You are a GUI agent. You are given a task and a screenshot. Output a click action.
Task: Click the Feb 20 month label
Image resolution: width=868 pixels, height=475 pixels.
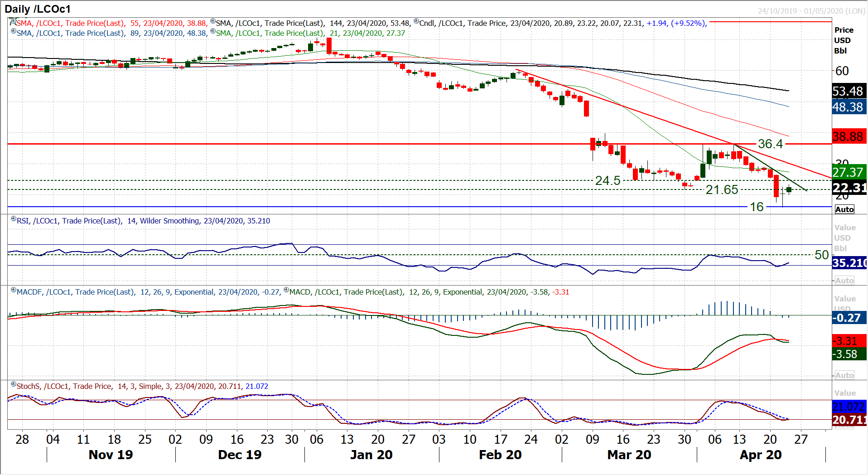(x=500, y=455)
